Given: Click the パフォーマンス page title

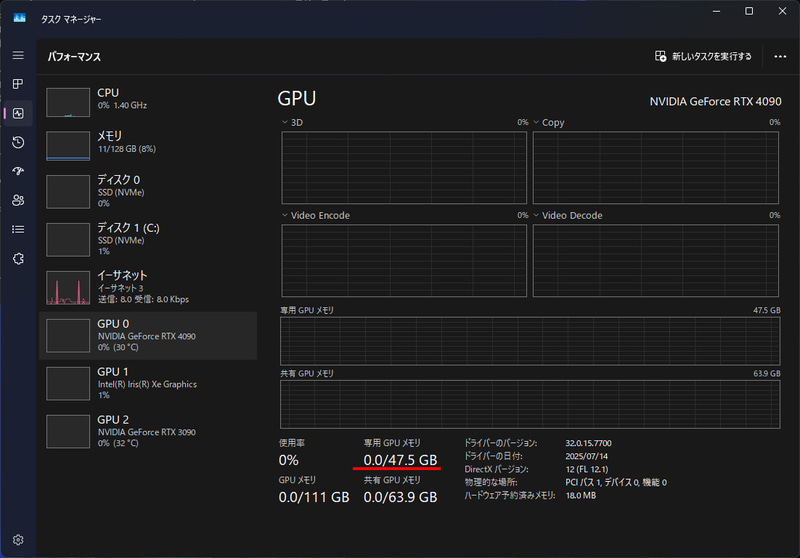Looking at the screenshot, I should 74,57.
